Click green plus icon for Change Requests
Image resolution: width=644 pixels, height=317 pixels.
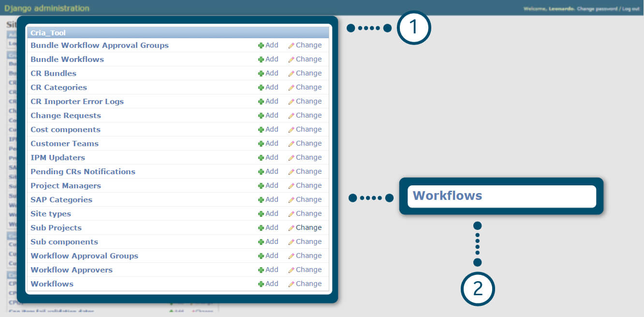point(261,116)
